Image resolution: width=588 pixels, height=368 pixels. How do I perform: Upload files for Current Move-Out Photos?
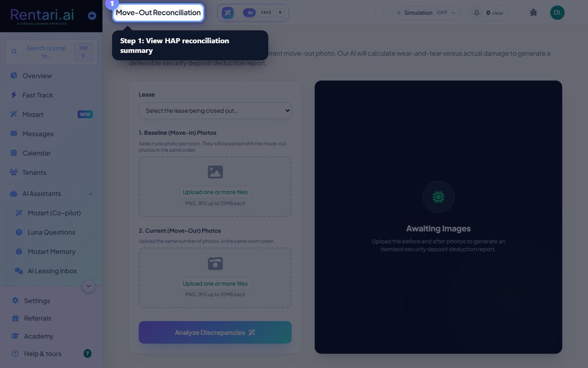pos(215,283)
